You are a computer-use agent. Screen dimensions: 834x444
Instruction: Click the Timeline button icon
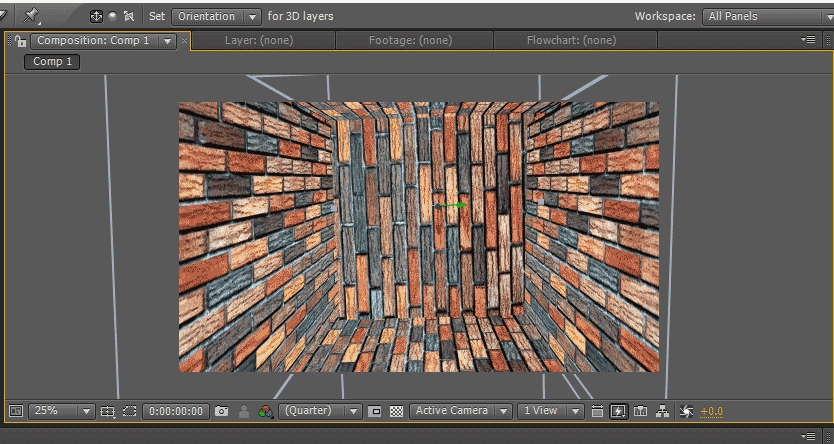[x=640, y=411]
